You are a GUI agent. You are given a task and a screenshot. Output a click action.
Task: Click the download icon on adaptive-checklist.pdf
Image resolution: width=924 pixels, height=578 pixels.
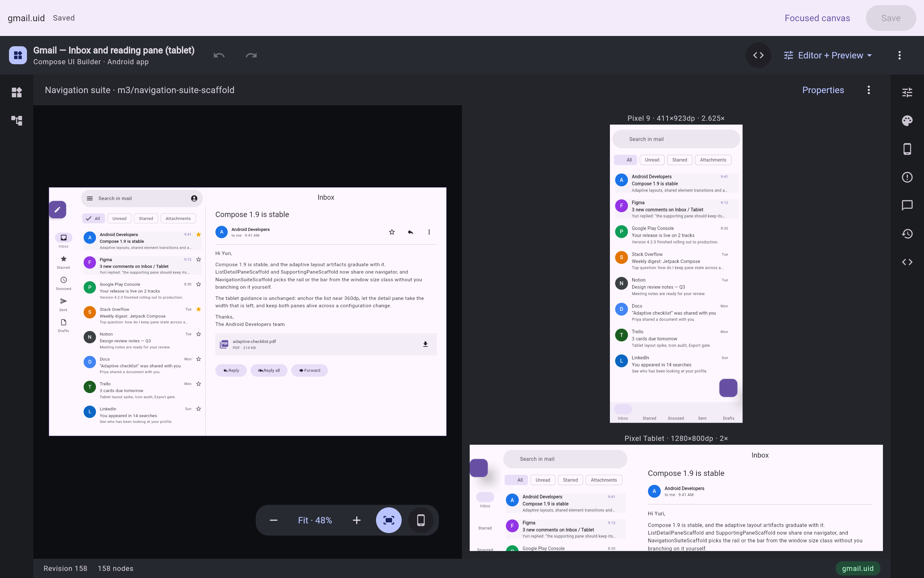(425, 344)
